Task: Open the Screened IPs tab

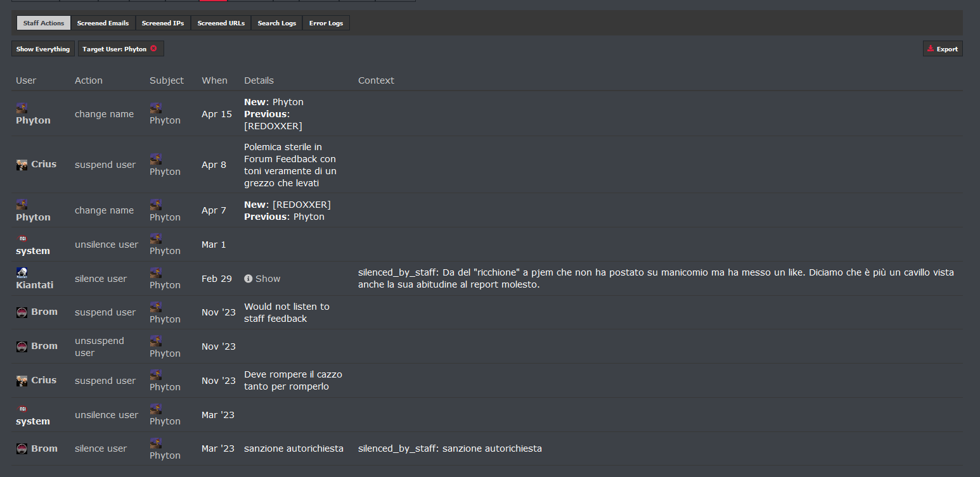Action: tap(163, 23)
